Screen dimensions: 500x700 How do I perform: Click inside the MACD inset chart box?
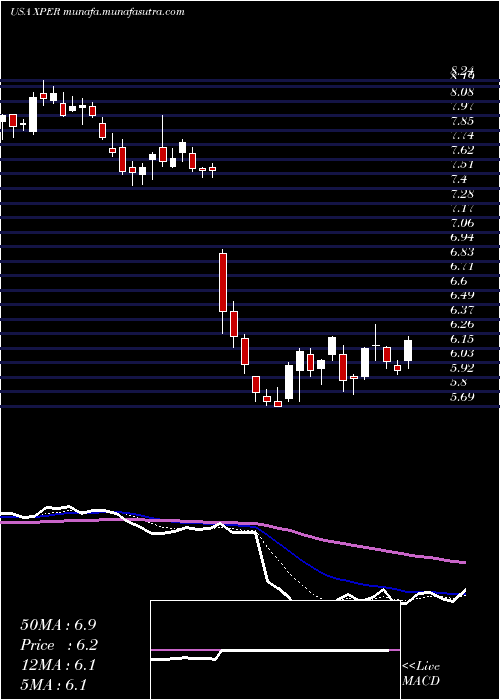coord(275,650)
